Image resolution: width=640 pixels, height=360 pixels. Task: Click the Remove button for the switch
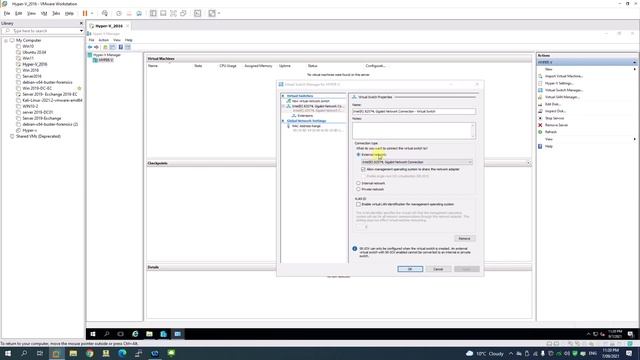click(464, 238)
